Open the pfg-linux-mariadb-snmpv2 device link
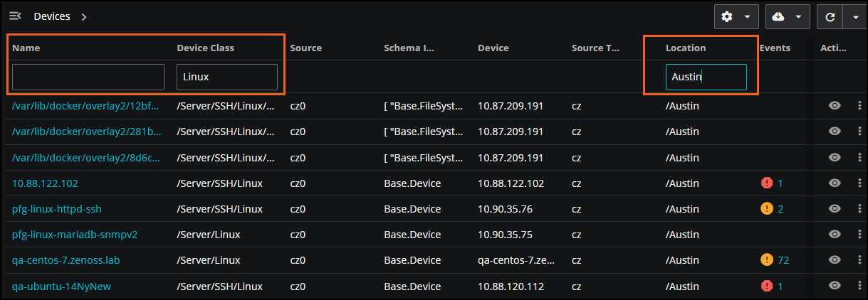 (x=75, y=235)
